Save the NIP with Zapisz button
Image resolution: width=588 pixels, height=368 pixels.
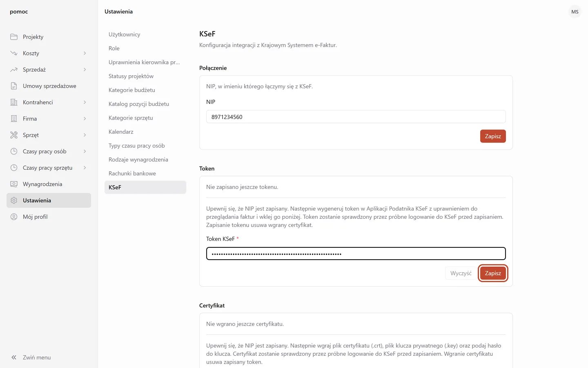coord(493,136)
